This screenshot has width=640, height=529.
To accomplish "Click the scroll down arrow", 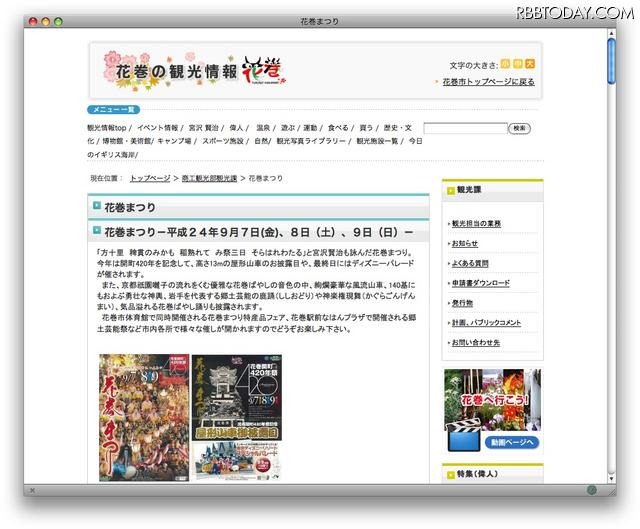I will click(x=611, y=478).
